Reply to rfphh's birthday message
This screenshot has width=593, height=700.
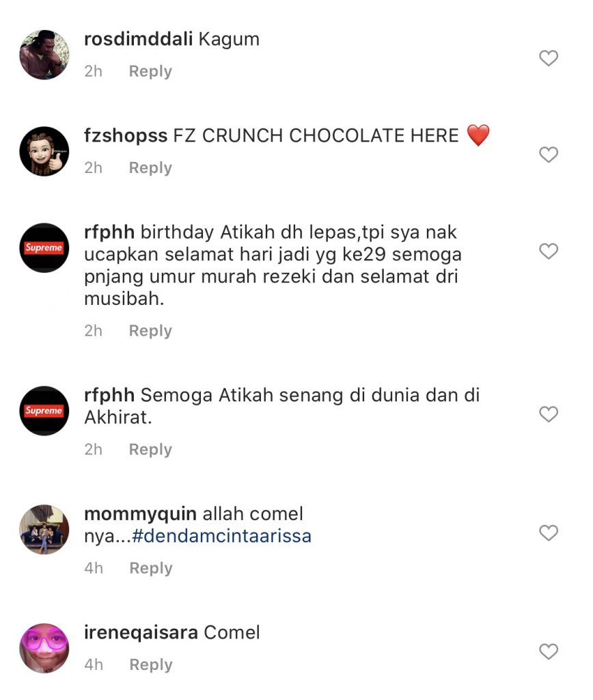[150, 331]
